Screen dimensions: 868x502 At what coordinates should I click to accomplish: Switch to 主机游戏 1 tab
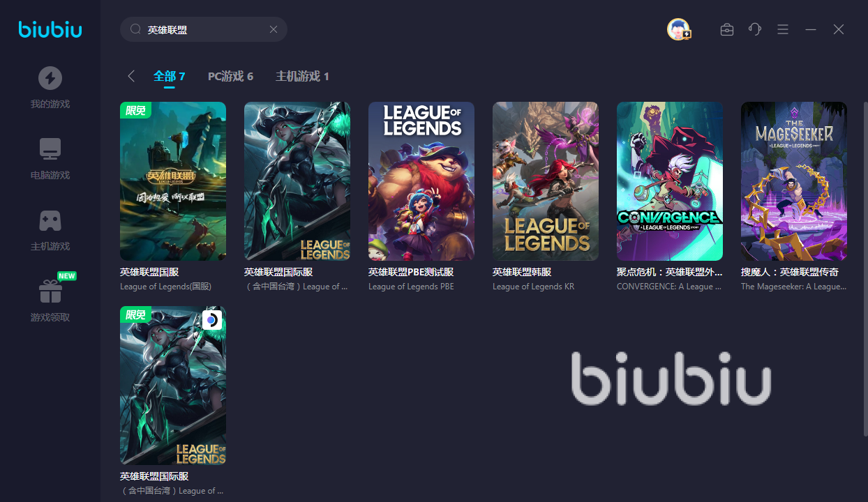(x=302, y=76)
